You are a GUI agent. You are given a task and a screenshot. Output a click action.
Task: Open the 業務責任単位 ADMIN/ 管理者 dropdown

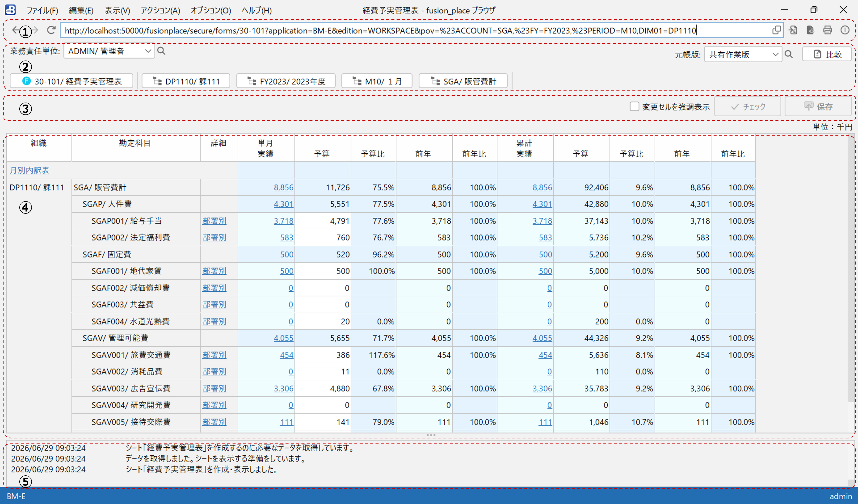coord(109,51)
